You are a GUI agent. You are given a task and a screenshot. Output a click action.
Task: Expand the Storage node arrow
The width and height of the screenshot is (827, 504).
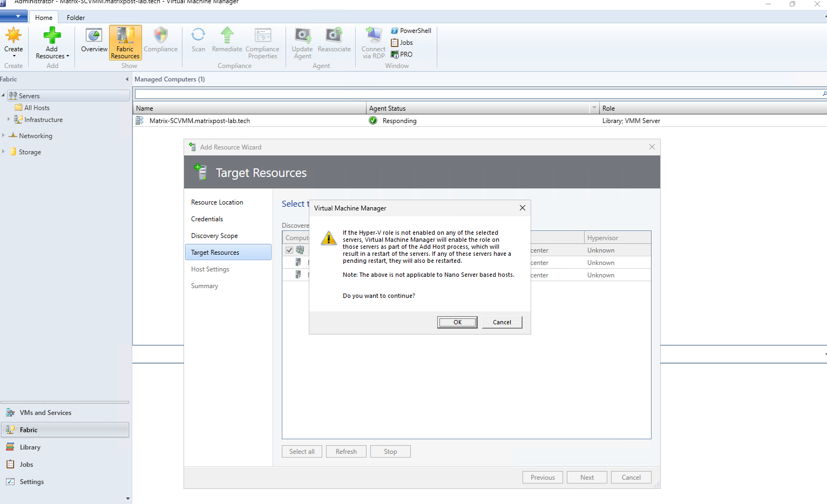[x=3, y=152]
